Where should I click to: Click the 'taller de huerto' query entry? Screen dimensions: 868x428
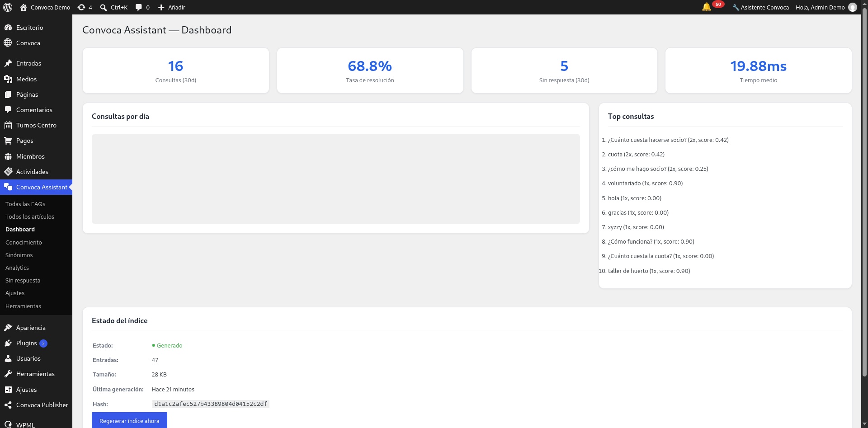click(649, 271)
